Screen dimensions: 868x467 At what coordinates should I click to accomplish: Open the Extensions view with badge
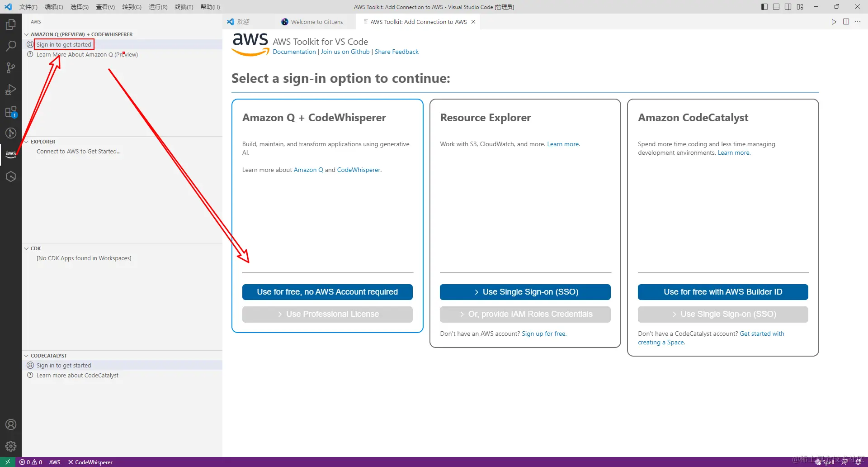pos(11,111)
